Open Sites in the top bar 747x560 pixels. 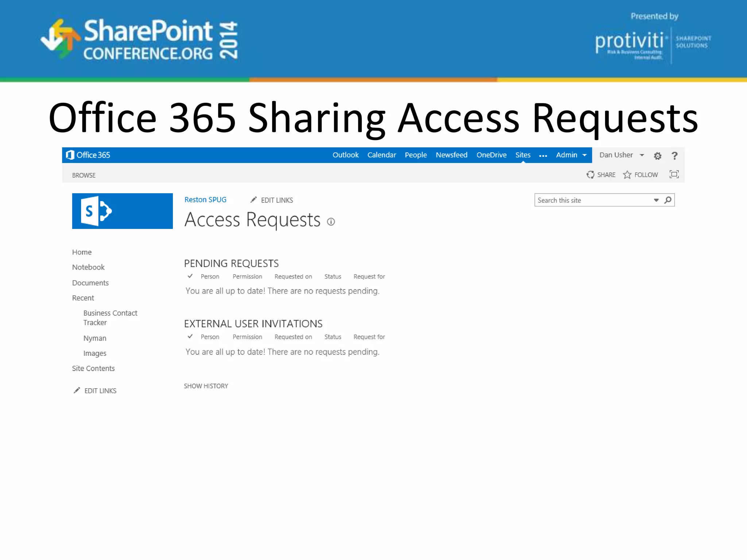coord(523,155)
